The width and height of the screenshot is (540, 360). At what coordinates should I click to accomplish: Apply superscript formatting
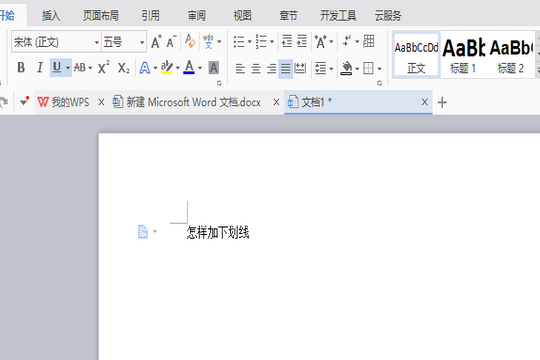103,68
